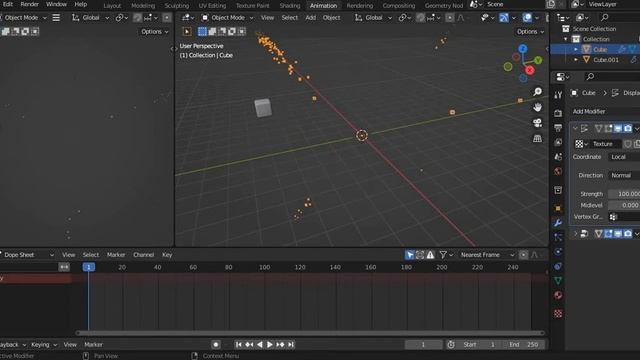
Task: Jump to the animation end frame
Action: (x=291, y=344)
